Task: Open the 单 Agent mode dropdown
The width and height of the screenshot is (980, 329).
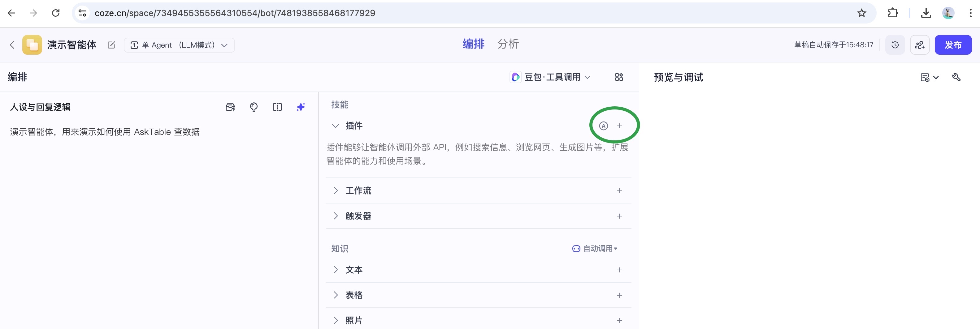Action: [179, 45]
